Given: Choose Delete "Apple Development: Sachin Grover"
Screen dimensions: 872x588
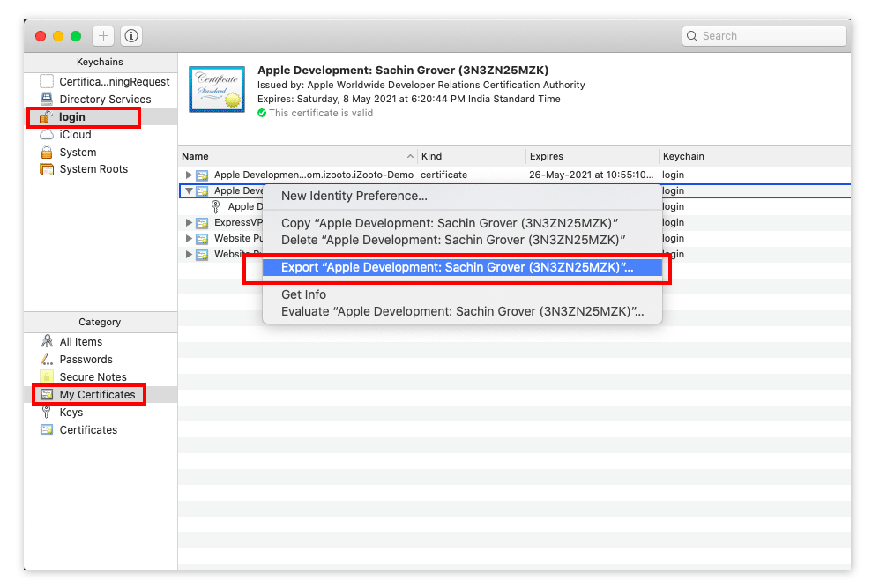Looking at the screenshot, I should point(462,241).
